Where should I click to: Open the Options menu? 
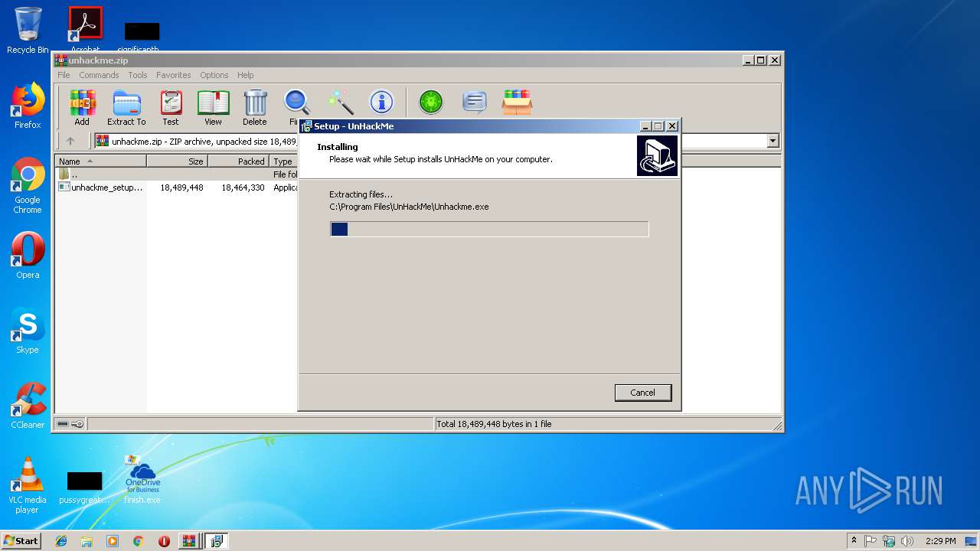214,75
